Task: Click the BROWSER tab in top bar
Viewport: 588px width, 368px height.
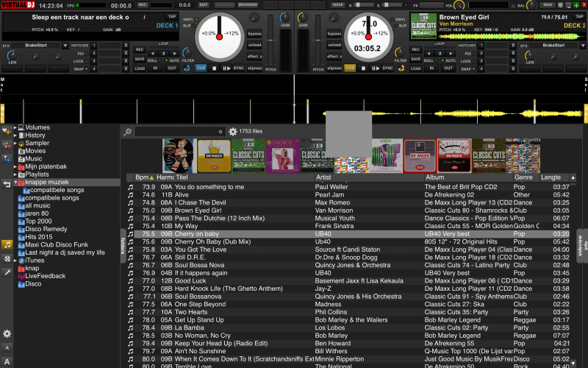Action: point(247,4)
